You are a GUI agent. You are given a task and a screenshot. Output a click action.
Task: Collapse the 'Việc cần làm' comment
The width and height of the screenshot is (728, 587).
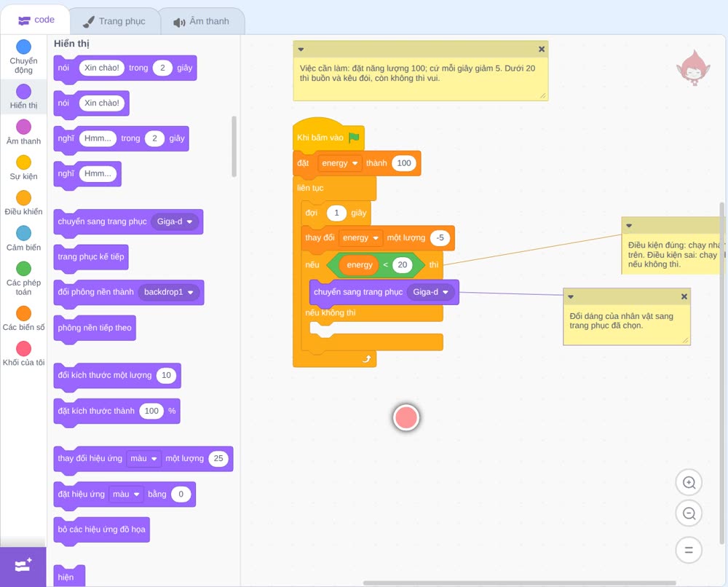pos(301,50)
